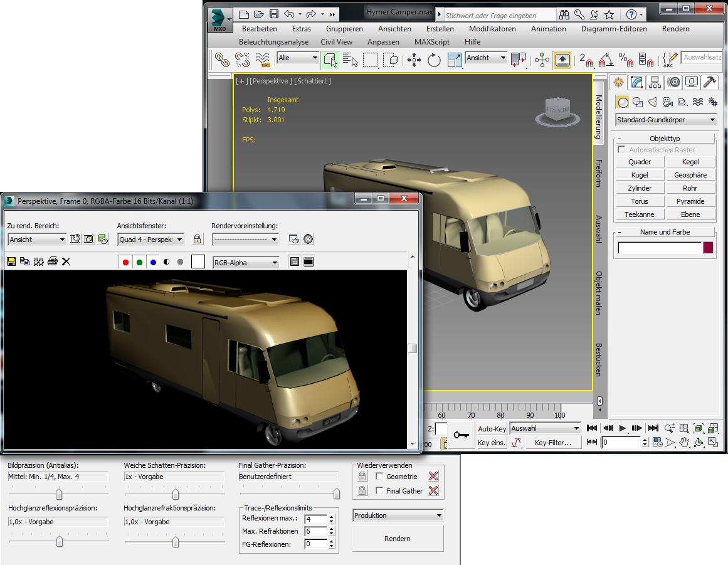728x565 pixels.
Task: Click the Rendern button
Action: pyautogui.click(x=398, y=539)
